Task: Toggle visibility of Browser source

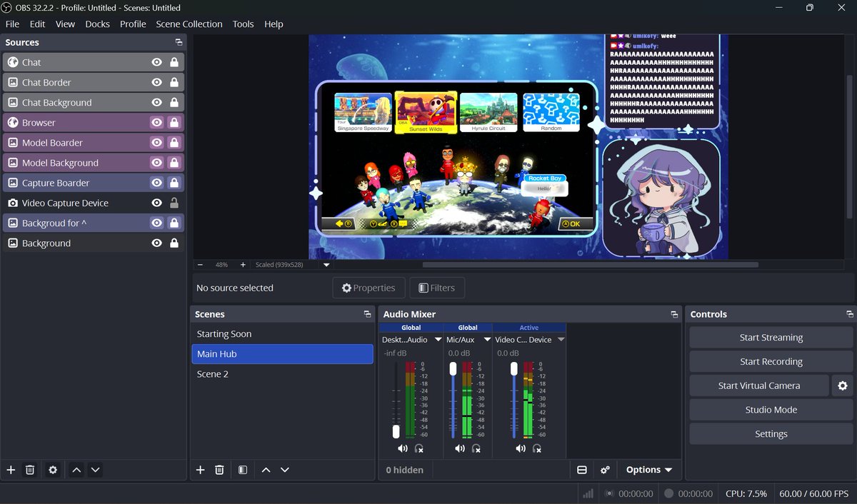Action: tap(156, 122)
